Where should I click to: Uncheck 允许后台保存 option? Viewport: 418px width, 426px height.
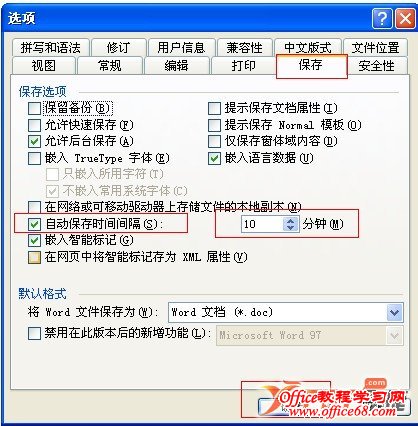point(34,142)
